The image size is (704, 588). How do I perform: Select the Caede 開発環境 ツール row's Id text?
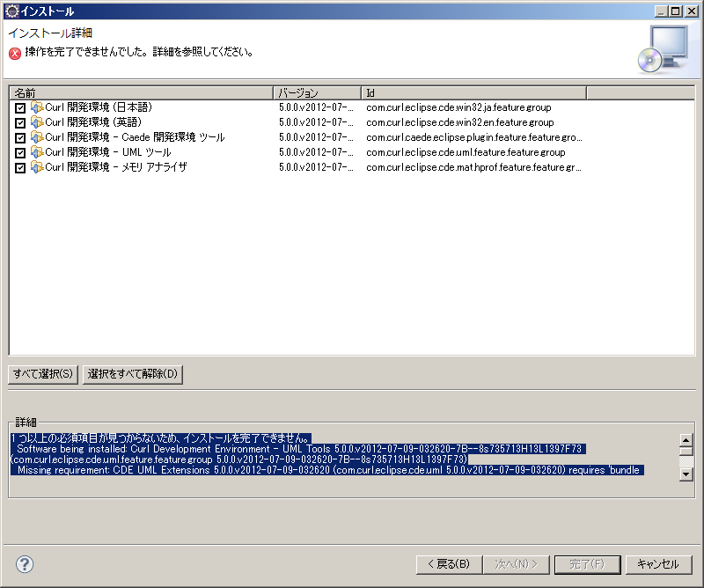click(x=474, y=137)
